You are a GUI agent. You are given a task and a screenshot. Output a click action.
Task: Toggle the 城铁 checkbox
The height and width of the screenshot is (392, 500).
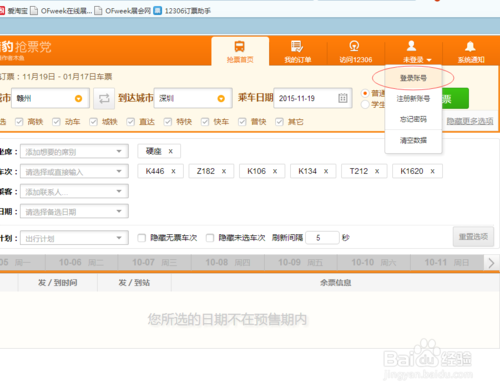(x=93, y=122)
